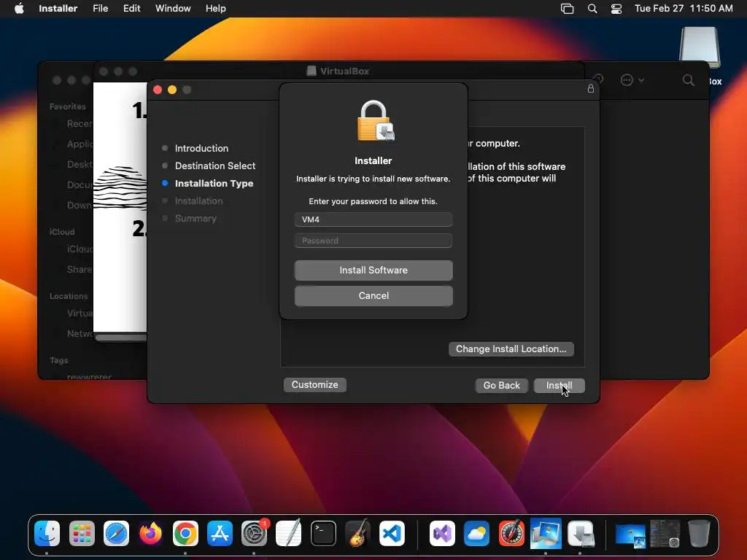This screenshot has width=747, height=560.
Task: Open Spotlight search in the menu bar
Action: [x=592, y=9]
